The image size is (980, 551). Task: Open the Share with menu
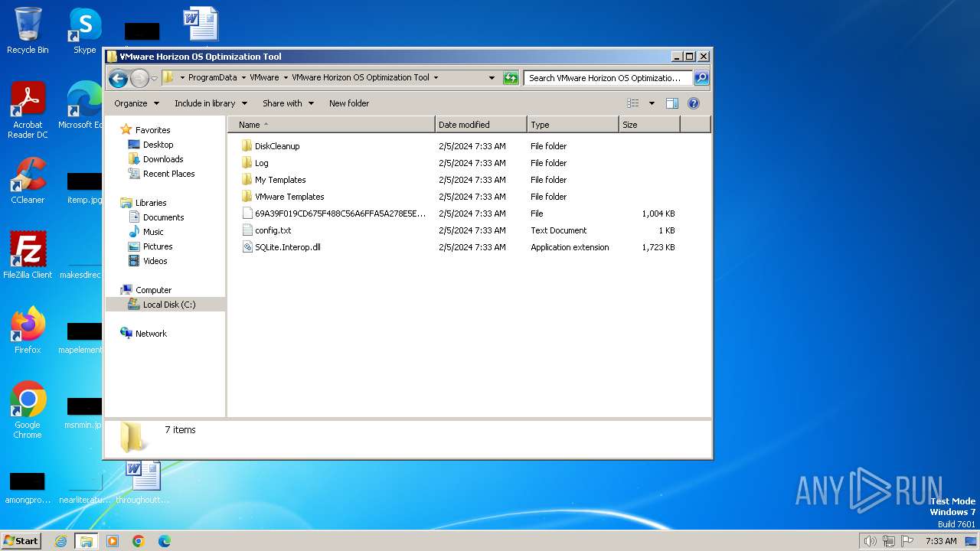point(288,103)
